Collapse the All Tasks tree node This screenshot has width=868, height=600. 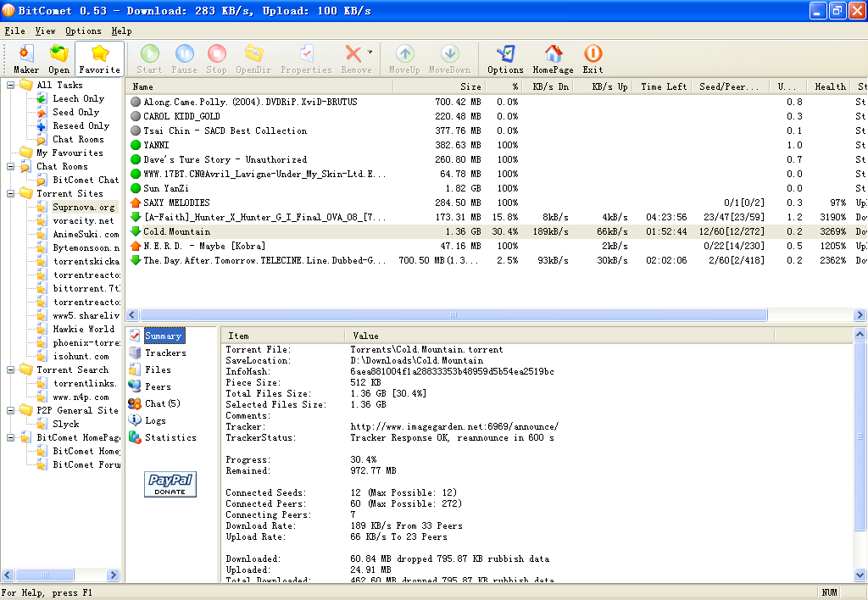pyautogui.click(x=11, y=86)
